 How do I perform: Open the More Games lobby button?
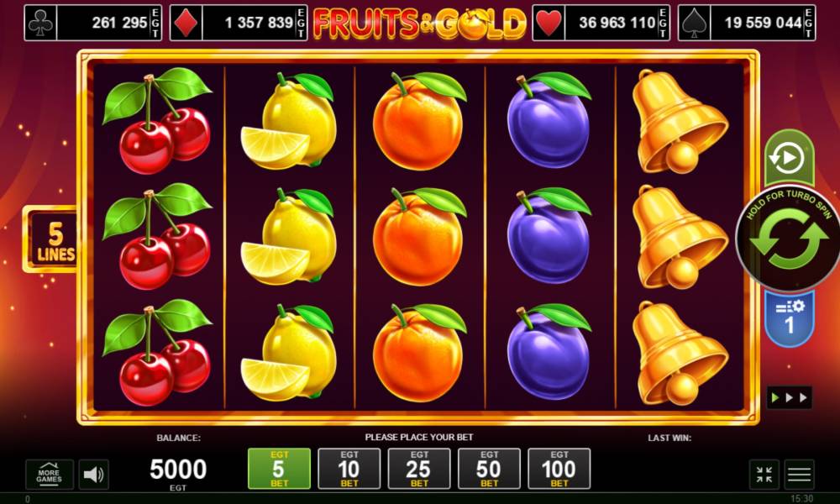tap(50, 474)
